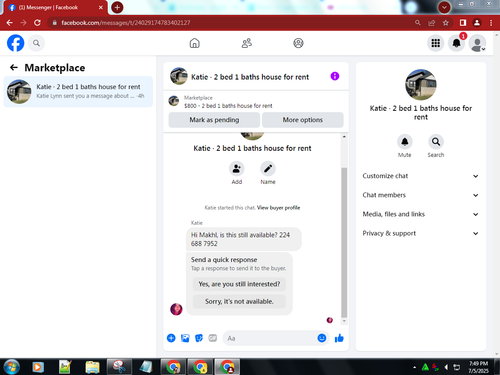Click the zoom magnifier icon in address bar
Viewport: 500px width, 375px height.
click(x=418, y=23)
